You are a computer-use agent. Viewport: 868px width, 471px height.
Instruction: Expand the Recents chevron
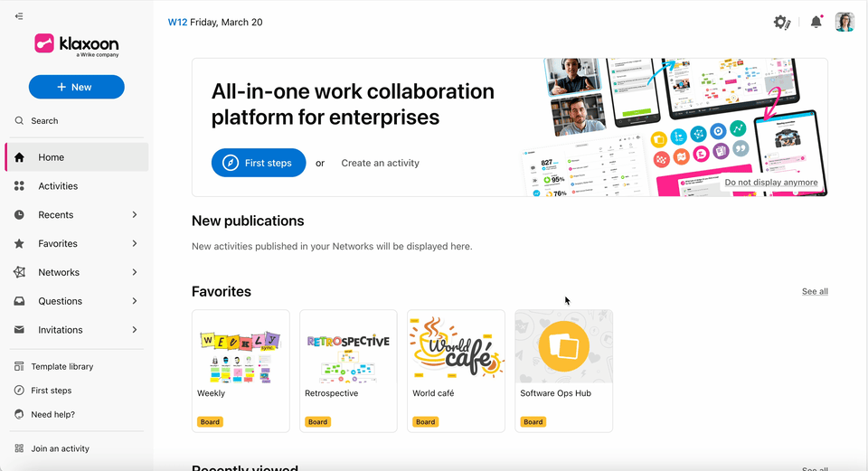pyautogui.click(x=135, y=215)
